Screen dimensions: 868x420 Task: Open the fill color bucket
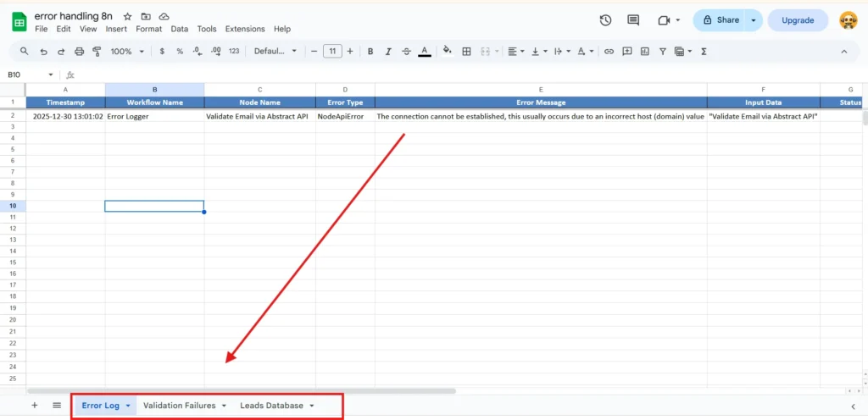[x=448, y=52]
